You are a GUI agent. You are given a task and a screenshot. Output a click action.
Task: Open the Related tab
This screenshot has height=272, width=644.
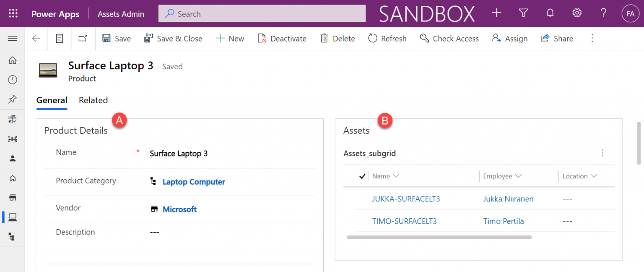93,100
